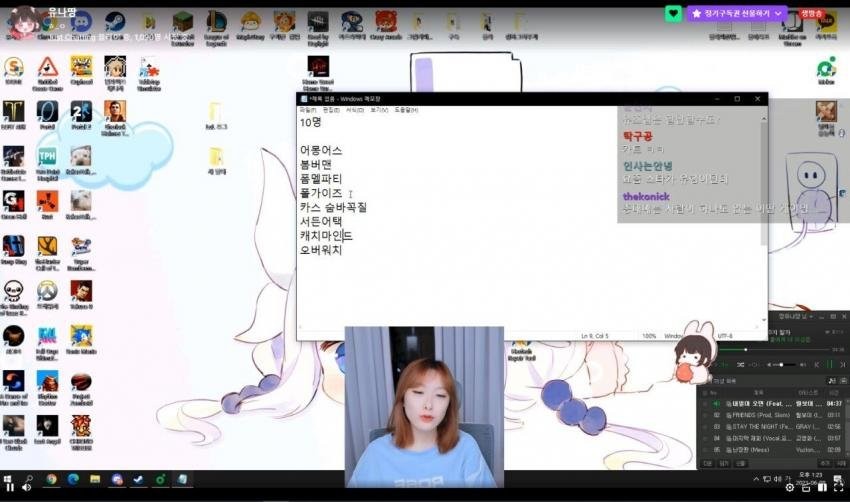Launch the Overwatch desktop shortcut
Viewport: 850px width, 502px height.
48,292
